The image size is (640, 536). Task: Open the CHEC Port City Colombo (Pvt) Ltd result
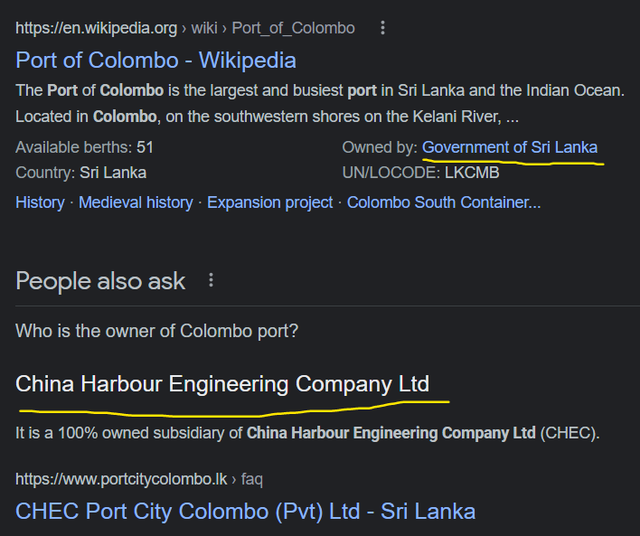tap(245, 512)
